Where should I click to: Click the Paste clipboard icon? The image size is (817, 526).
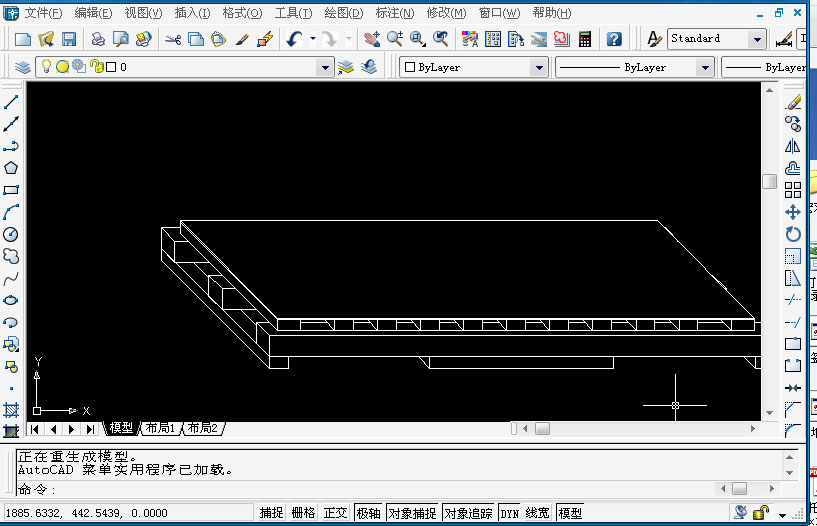click(x=218, y=39)
